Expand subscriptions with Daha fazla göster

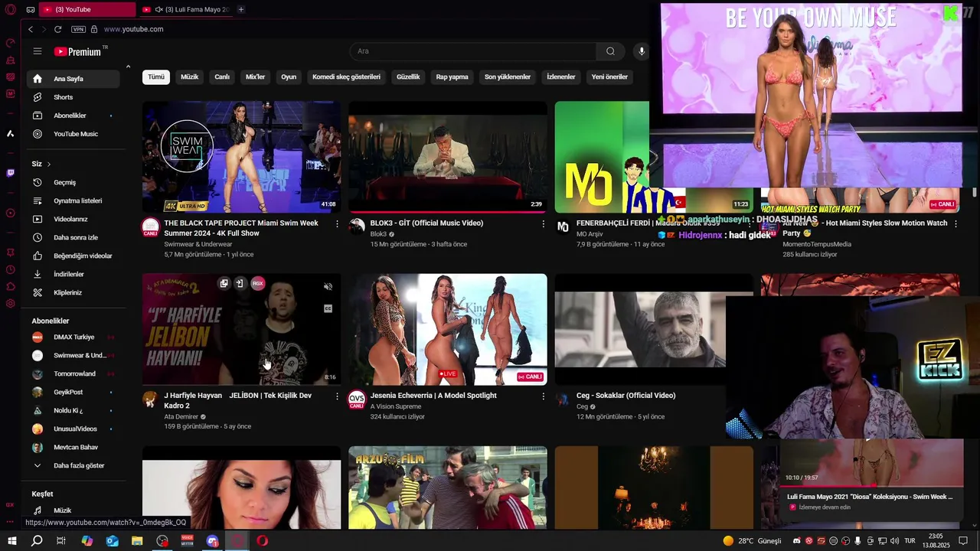pyautogui.click(x=73, y=465)
